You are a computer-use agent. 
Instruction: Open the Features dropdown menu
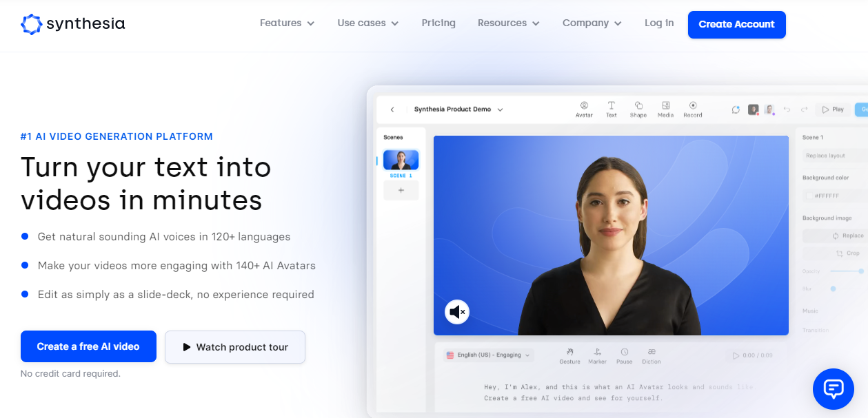pyautogui.click(x=287, y=23)
